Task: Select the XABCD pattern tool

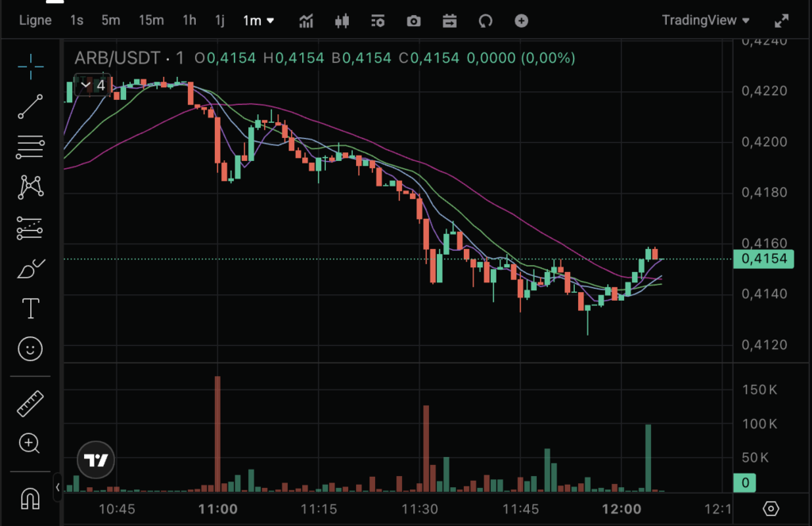Action: pyautogui.click(x=30, y=186)
